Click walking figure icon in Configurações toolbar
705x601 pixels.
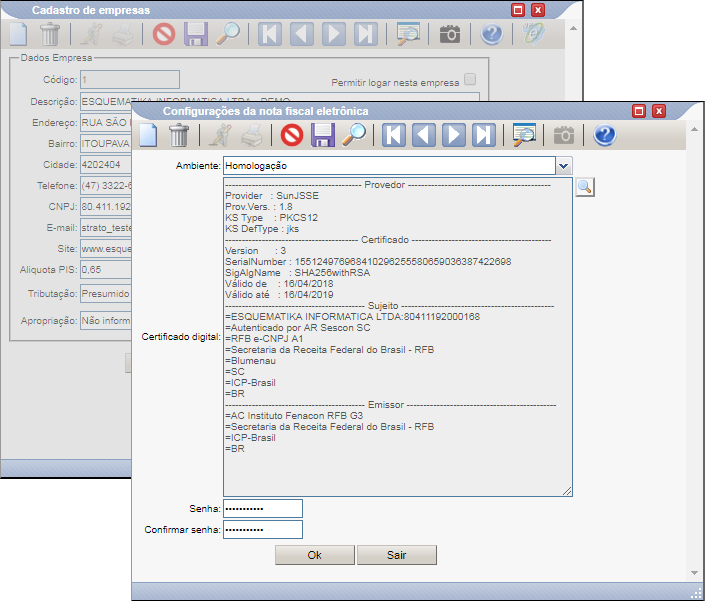[220, 135]
